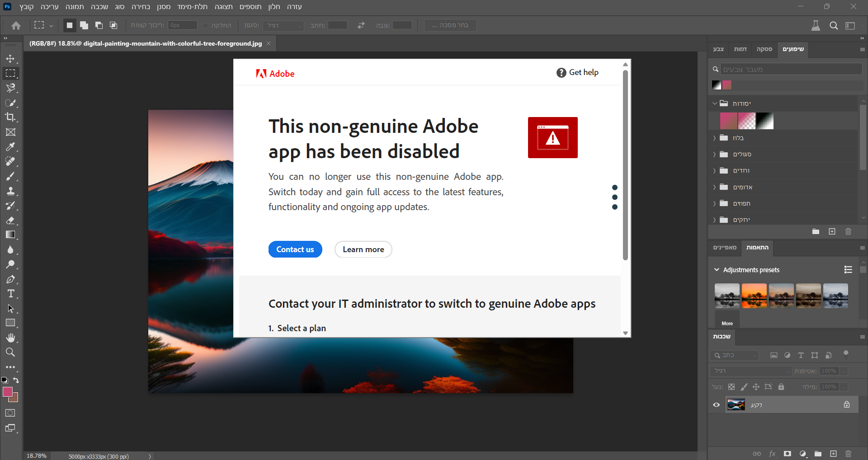This screenshot has width=868, height=460.
Task: Select the Frame tool
Action: click(x=10, y=132)
